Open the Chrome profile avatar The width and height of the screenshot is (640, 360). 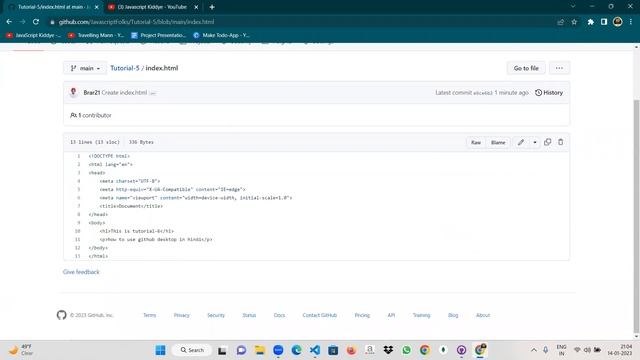pyautogui.click(x=618, y=22)
